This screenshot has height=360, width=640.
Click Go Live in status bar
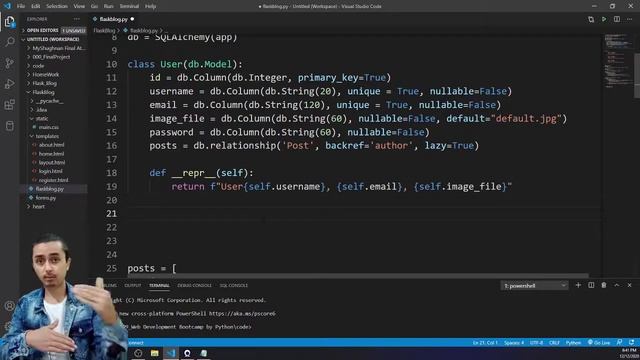click(x=599, y=342)
